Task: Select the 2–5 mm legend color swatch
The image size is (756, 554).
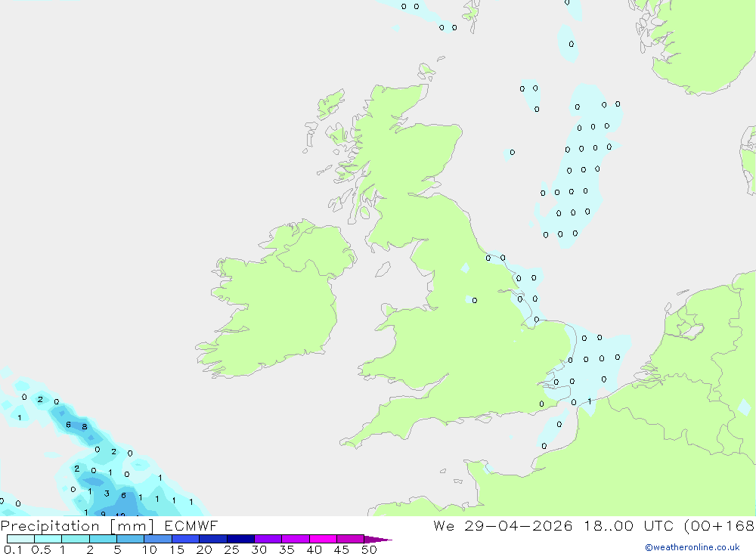Action: (x=103, y=539)
